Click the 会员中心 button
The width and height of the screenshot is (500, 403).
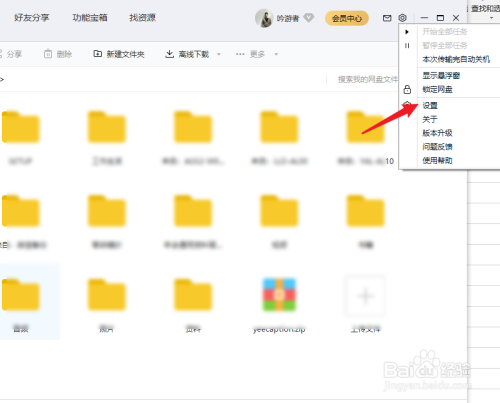pyautogui.click(x=347, y=18)
